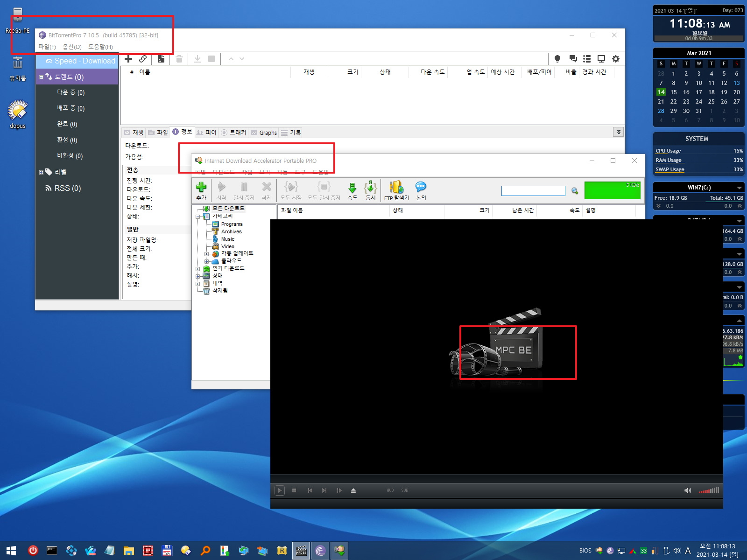Expand the 자동 업데이트 tree node
The image size is (747, 560).
coord(206,254)
